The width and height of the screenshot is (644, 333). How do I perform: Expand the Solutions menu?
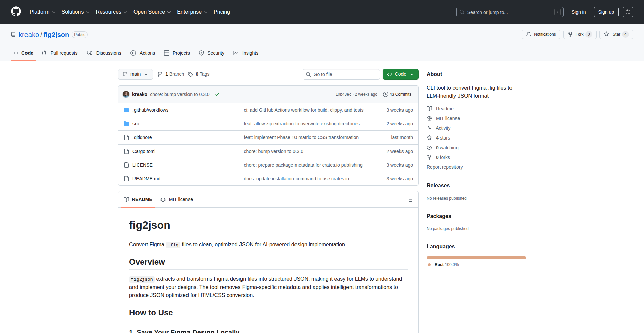pos(75,12)
